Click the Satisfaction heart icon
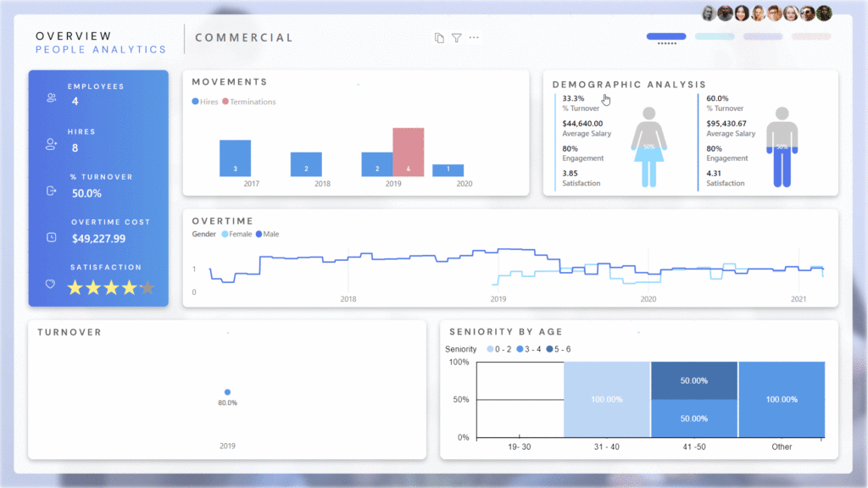868x488 pixels. (52, 284)
